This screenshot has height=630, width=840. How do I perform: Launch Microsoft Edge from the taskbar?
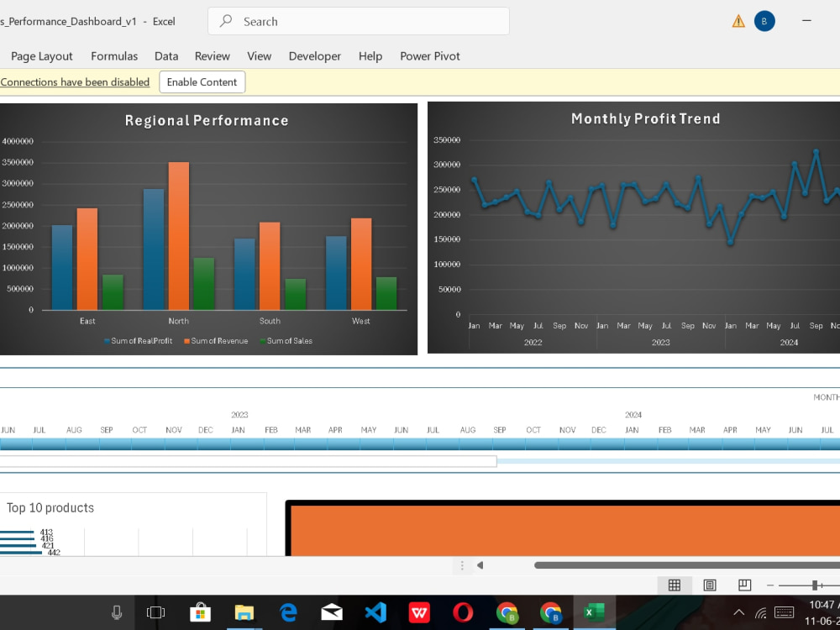click(x=288, y=612)
